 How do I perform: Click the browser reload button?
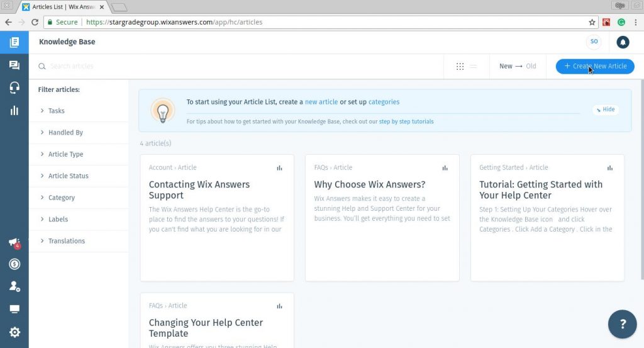pos(35,22)
